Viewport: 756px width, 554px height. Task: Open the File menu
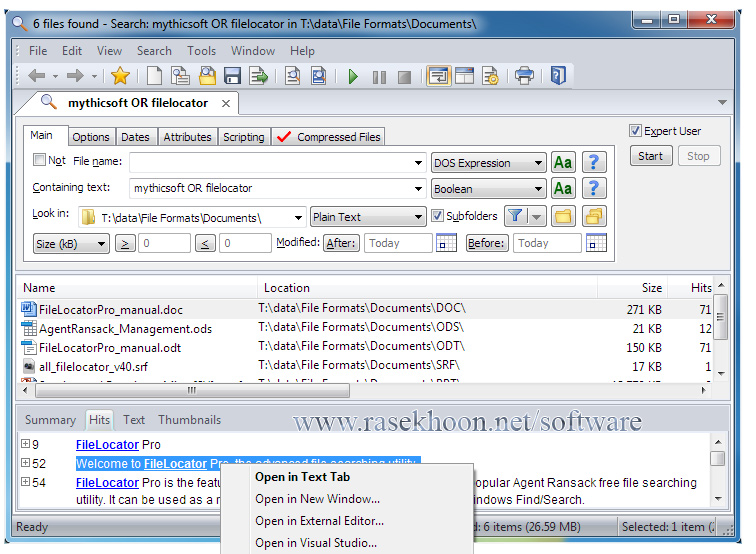click(x=38, y=51)
